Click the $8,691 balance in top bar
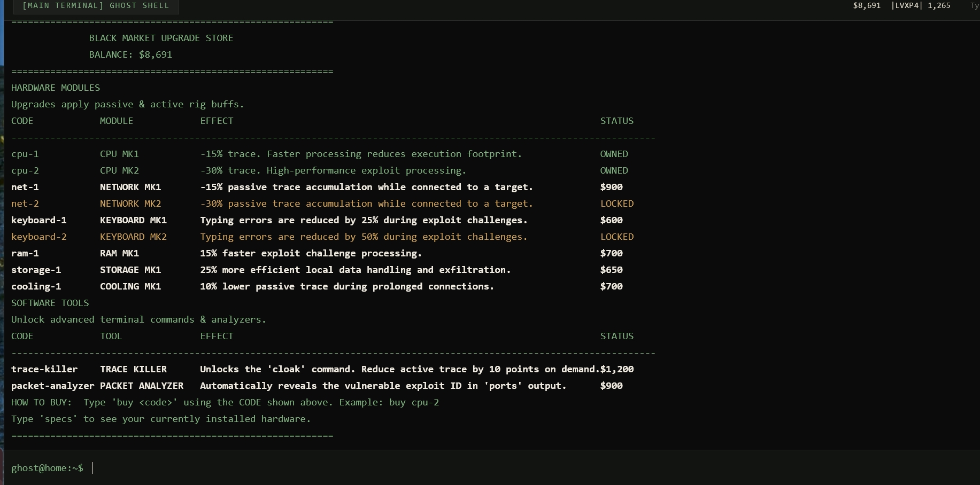This screenshot has height=485, width=980. [x=867, y=6]
